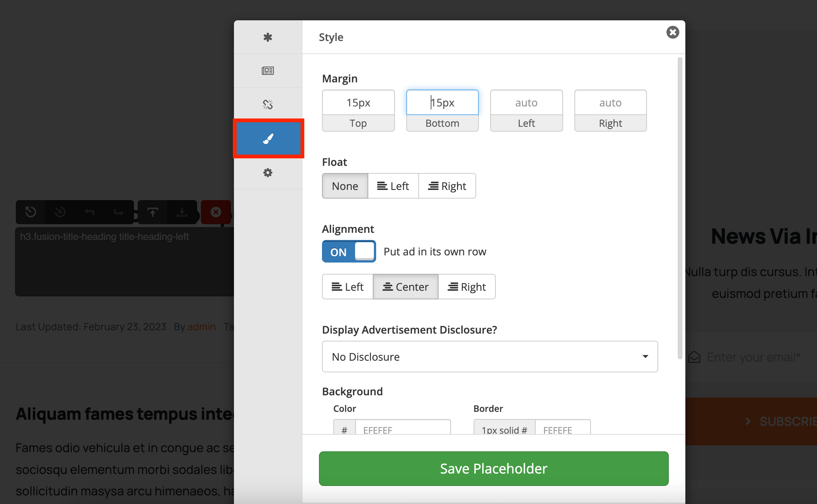The height and width of the screenshot is (504, 817).
Task: Click the upload arrow icon in page toolbar
Action: tap(152, 212)
